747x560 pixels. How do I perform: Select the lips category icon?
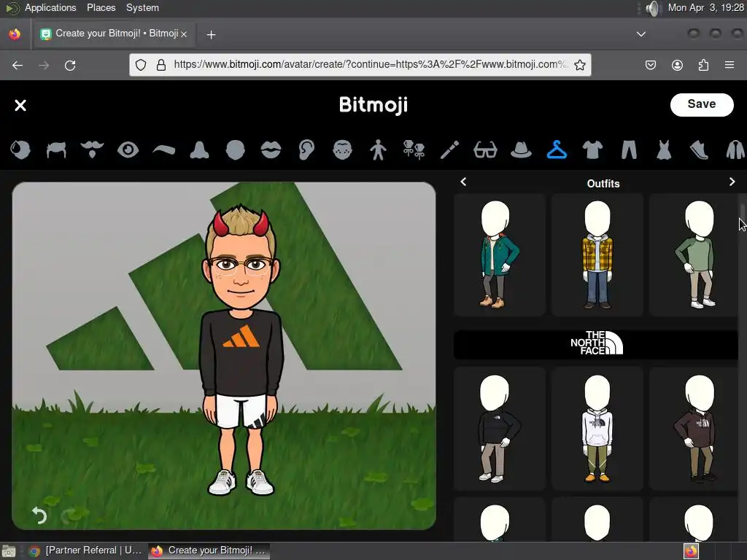point(271,150)
